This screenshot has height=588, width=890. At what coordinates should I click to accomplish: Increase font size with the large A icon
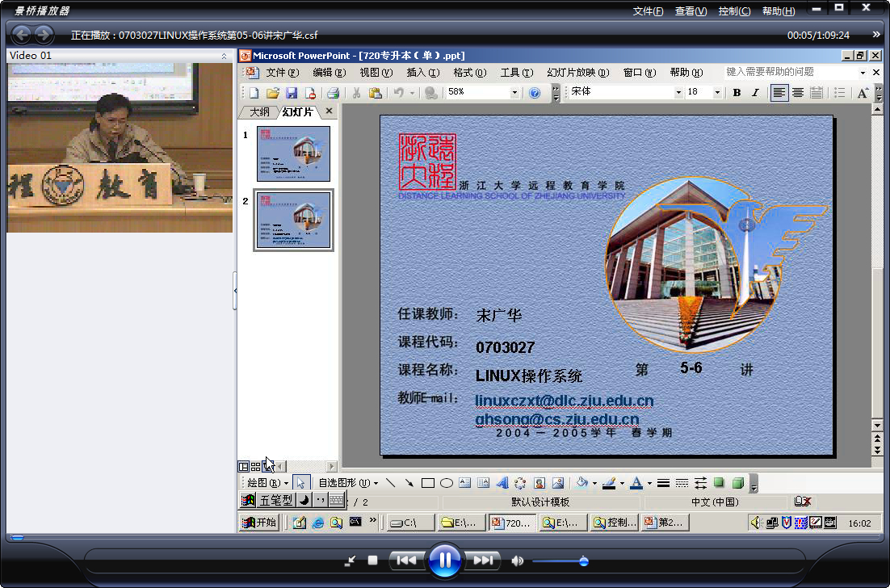[x=863, y=93]
